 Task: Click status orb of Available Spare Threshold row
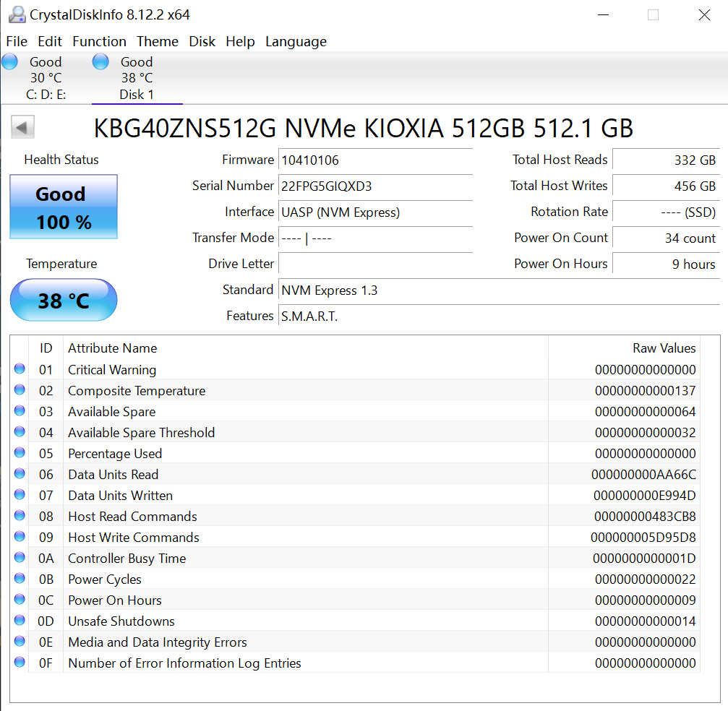[20, 431]
